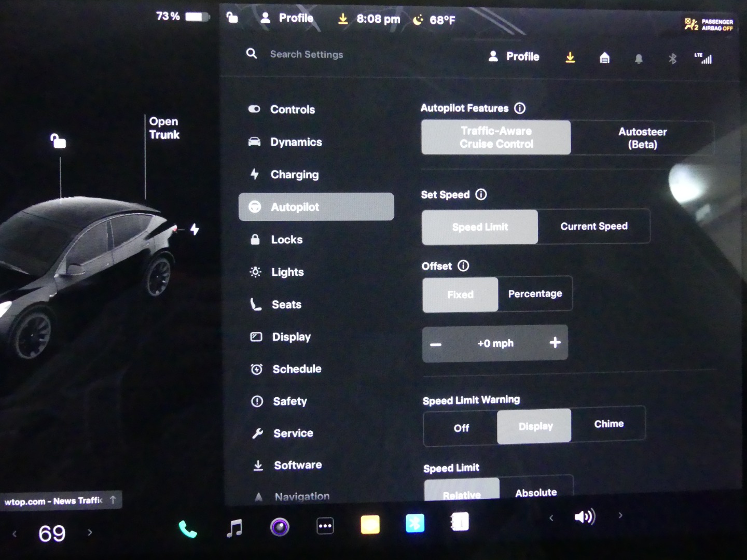The width and height of the screenshot is (747, 560).
Task: Open Profile in top status bar
Action: pyautogui.click(x=287, y=18)
